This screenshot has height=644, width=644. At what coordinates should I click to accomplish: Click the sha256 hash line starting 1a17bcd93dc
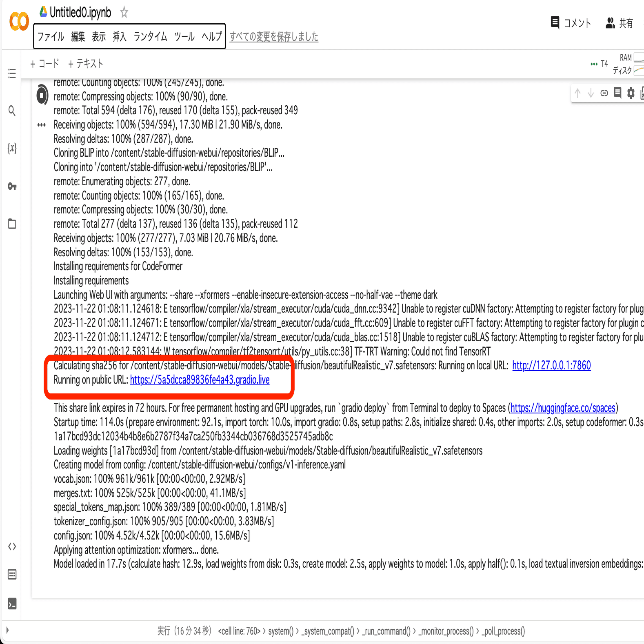point(193,436)
